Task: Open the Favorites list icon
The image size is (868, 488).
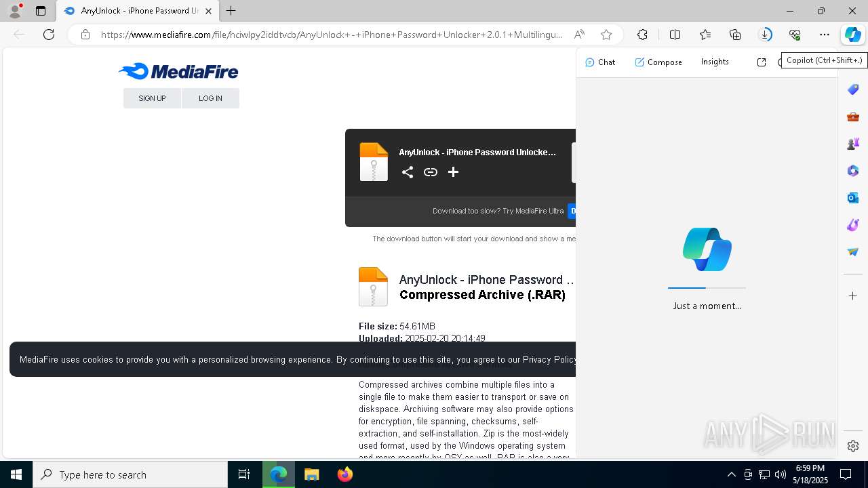Action: 705,35
